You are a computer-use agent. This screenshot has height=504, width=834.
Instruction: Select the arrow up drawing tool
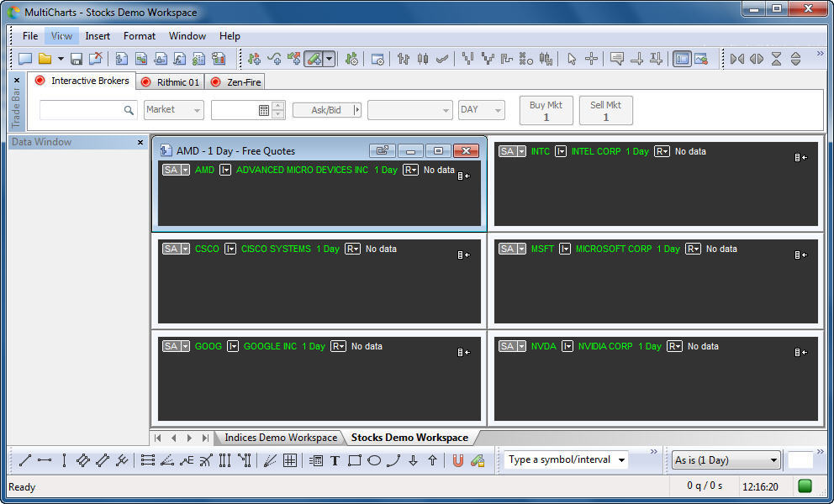point(432,460)
